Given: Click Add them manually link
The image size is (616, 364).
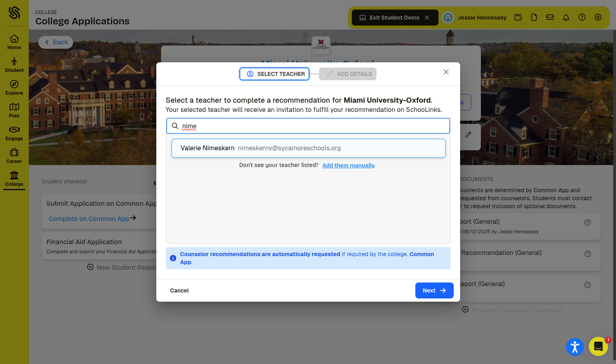Looking at the screenshot, I should (x=349, y=165).
